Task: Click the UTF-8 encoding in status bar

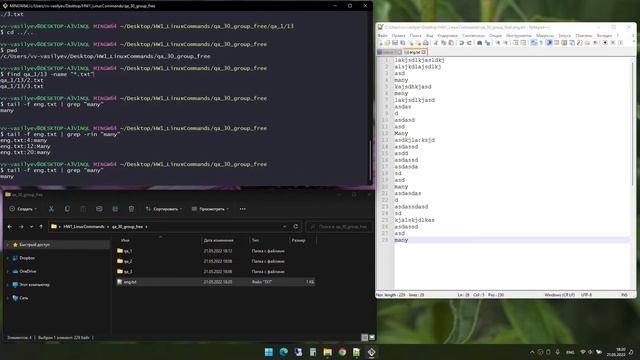Action: coord(586,295)
